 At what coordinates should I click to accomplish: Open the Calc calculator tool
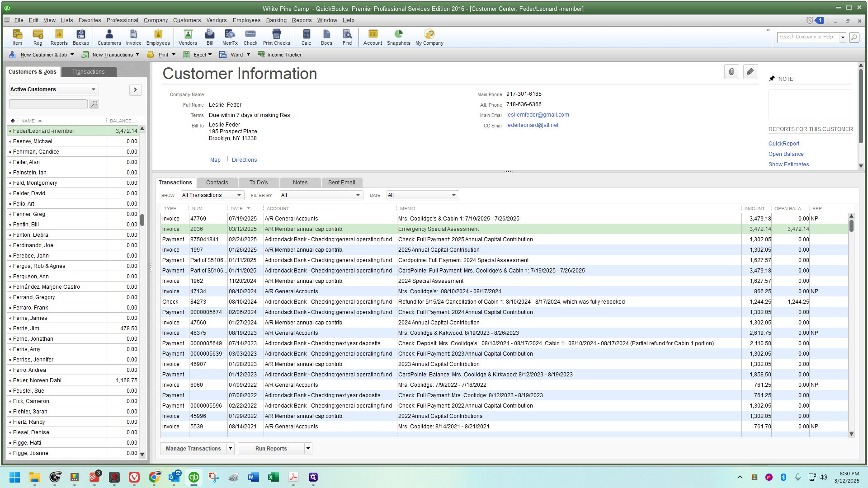click(306, 37)
